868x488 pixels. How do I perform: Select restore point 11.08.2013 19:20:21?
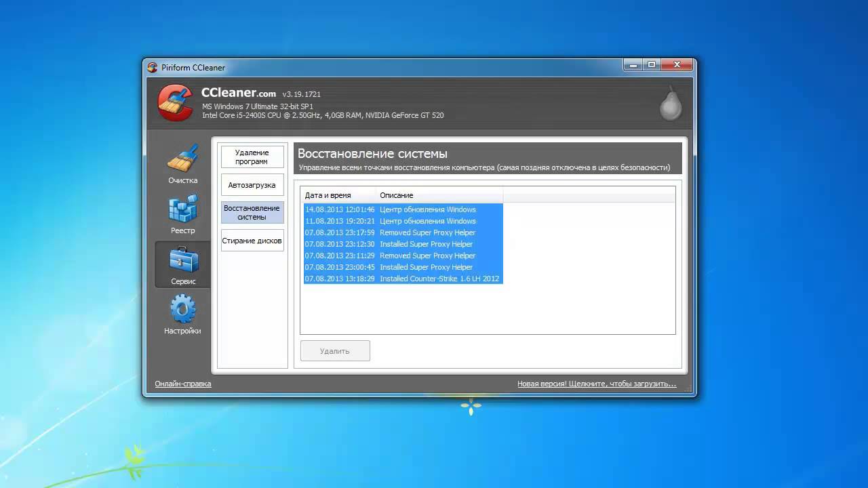[403, 221]
